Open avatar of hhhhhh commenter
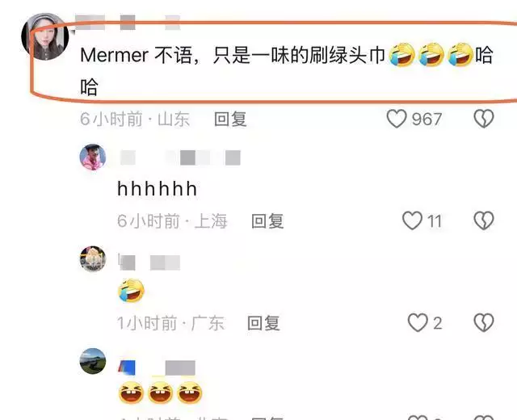 [x=93, y=157]
